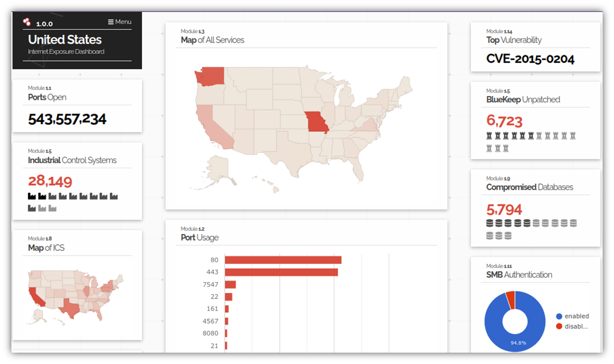Click last grey database icon in bottom row
This screenshot has height=364, width=614.
coord(508,236)
